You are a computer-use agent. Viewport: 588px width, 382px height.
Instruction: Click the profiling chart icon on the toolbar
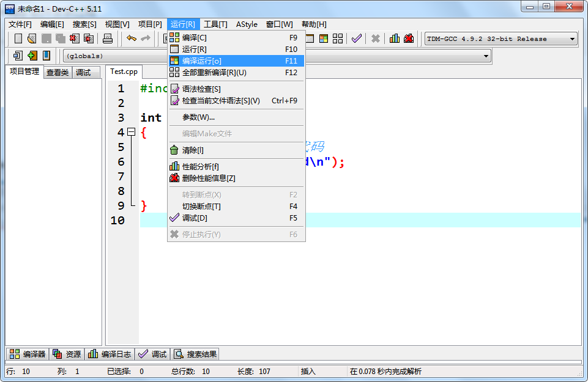(395, 38)
